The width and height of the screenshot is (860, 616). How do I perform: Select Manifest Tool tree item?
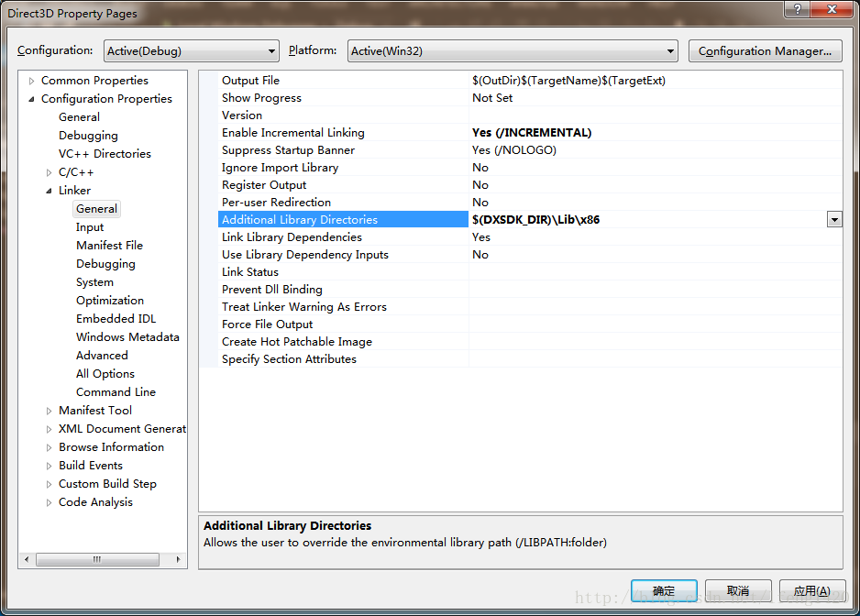pyautogui.click(x=94, y=411)
